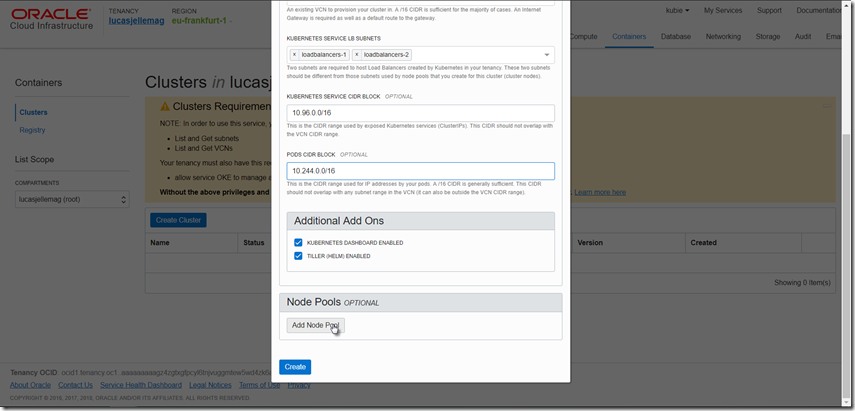This screenshot has width=855, height=411.
Task: Open the eu-frankfurt-1 region selector
Action: 202,21
